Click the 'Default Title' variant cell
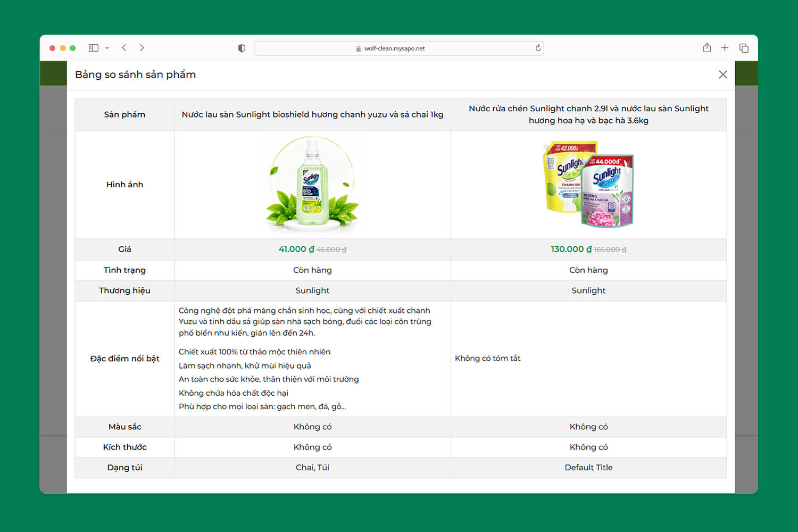The height and width of the screenshot is (532, 798). [588, 467]
